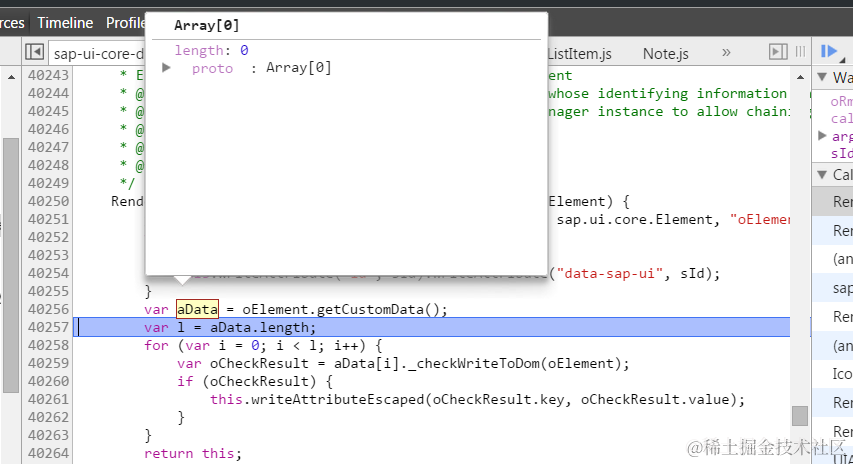Screen dimensions: 853x464
Task: Click the editor scrollbar up arrow
Action: click(x=800, y=77)
